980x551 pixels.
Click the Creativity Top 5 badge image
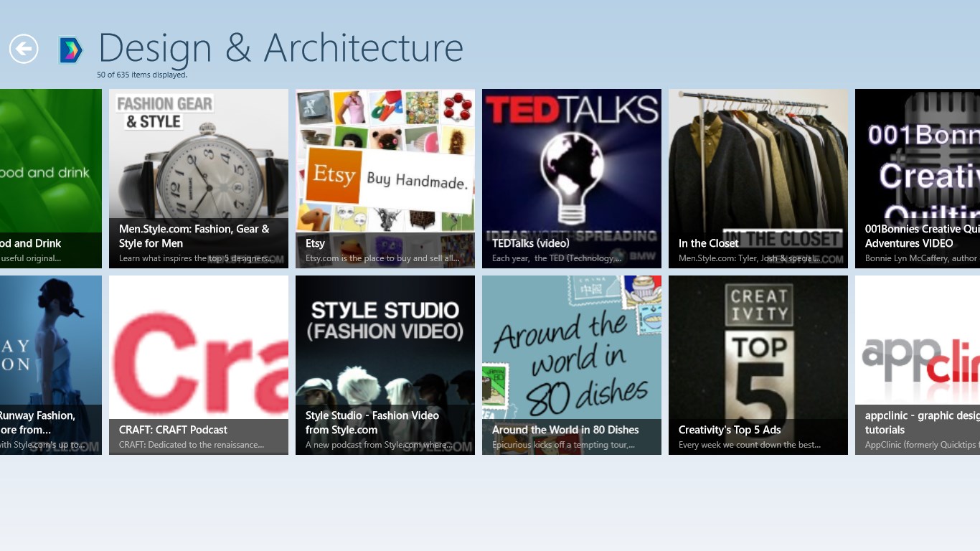758,352
